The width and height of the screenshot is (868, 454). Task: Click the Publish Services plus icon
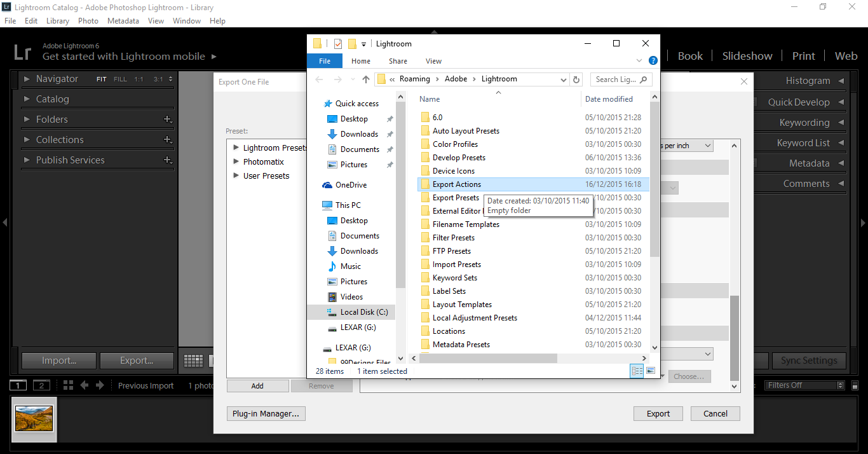(168, 160)
